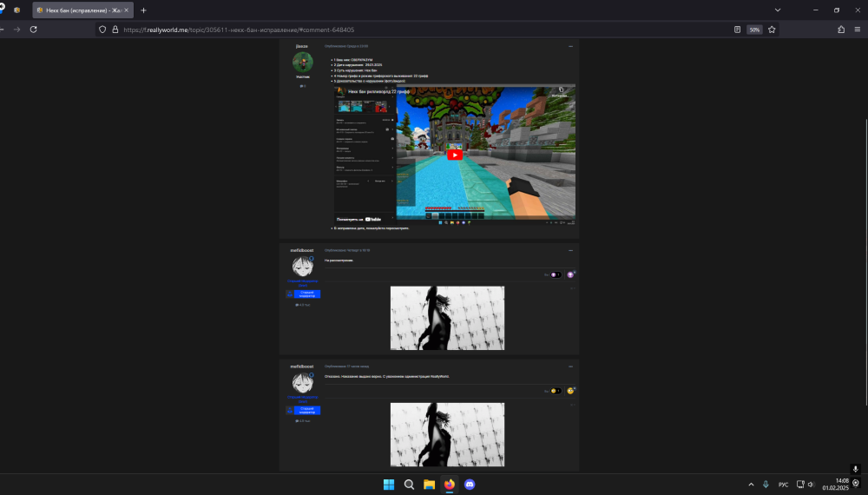
Task: Toggle reader view in the address bar
Action: point(737,30)
